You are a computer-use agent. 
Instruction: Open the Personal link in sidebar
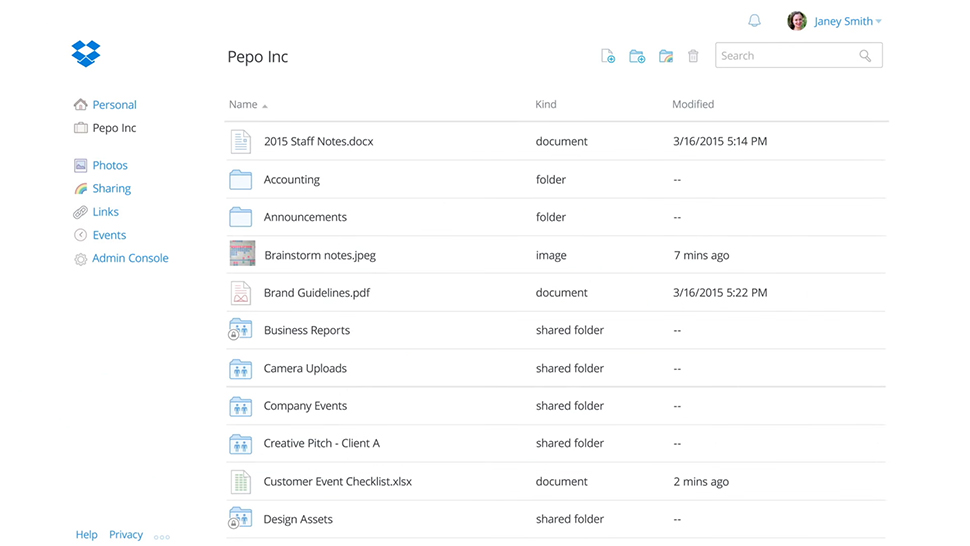114,105
